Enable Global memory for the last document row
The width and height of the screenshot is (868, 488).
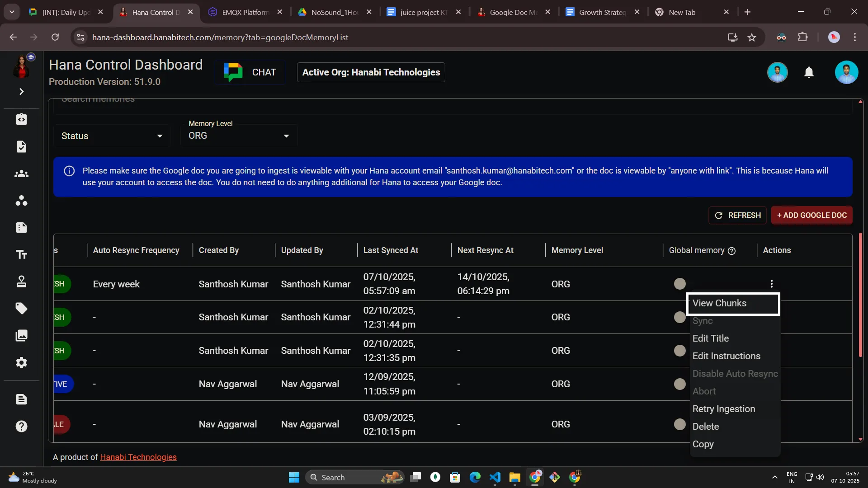point(680,424)
